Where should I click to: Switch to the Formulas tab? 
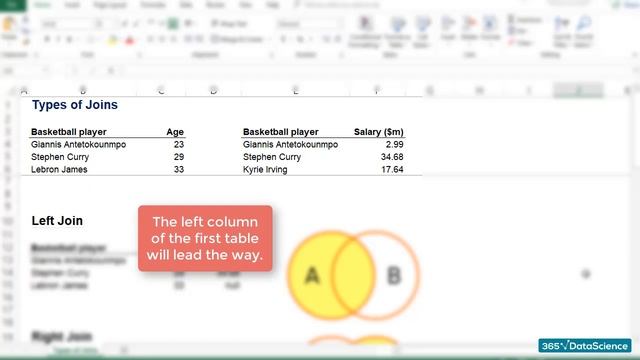pos(153,5)
